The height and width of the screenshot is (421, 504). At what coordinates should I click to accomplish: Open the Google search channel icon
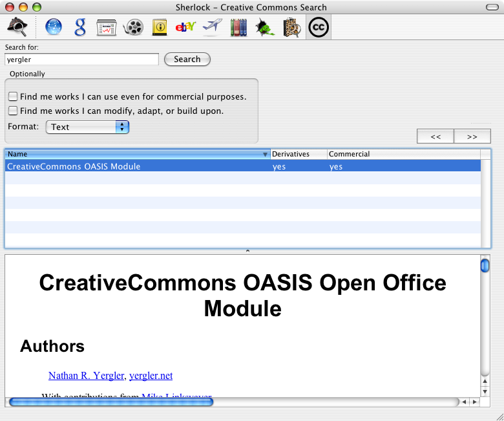coord(80,27)
